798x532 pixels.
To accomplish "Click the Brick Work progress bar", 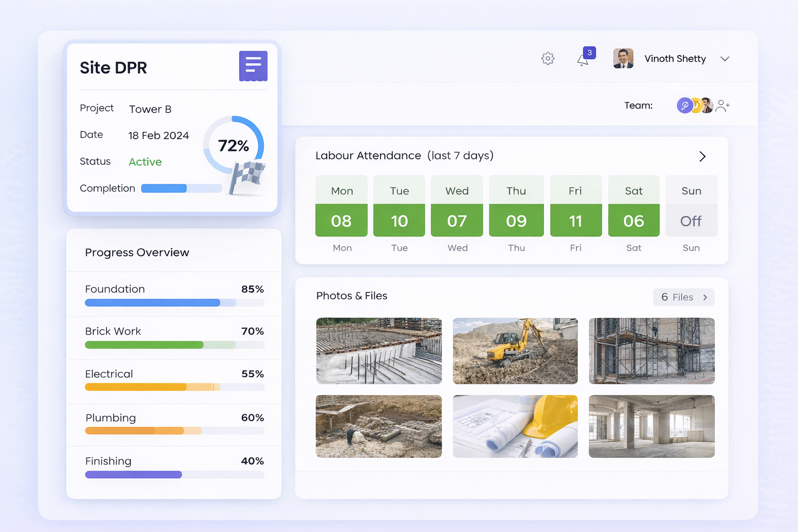I will tap(175, 345).
